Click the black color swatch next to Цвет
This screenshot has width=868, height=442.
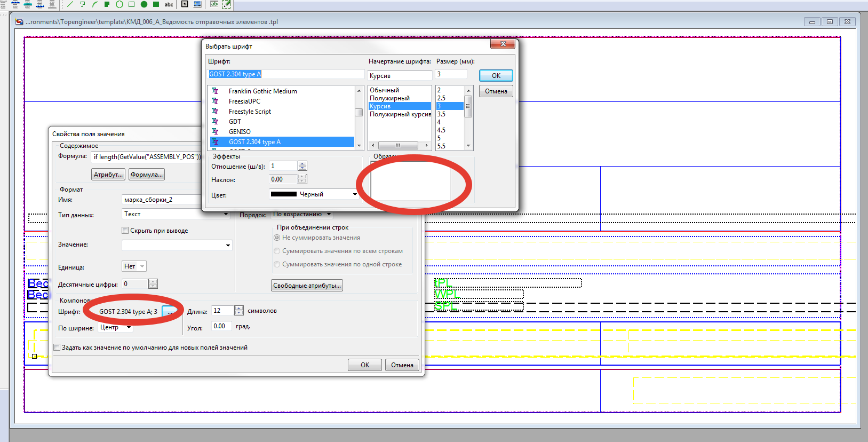click(284, 194)
